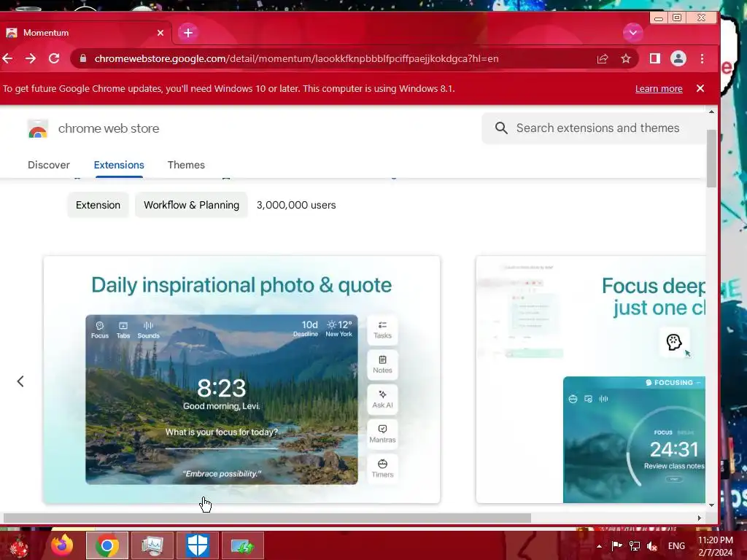Screen dimensions: 747x560
Task: Go forward in browser history
Action: [31, 58]
